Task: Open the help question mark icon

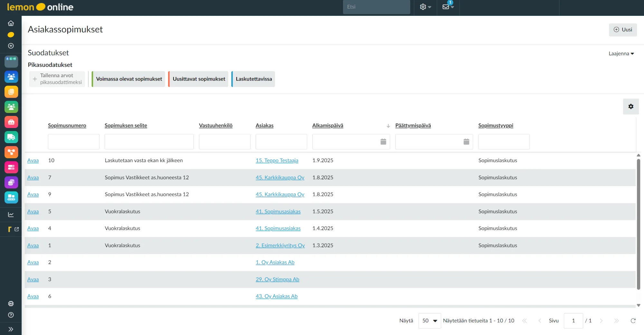Action: 11,315
